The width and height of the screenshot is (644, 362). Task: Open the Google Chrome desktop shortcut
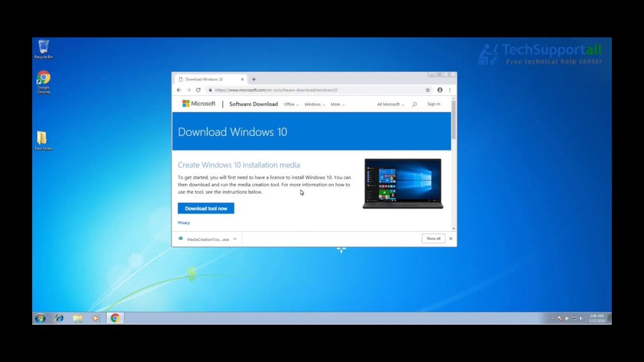[43, 82]
